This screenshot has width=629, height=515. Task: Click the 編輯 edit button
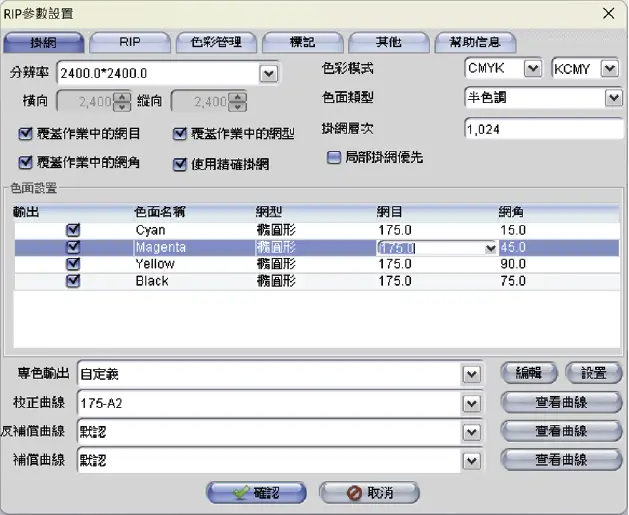(529, 373)
